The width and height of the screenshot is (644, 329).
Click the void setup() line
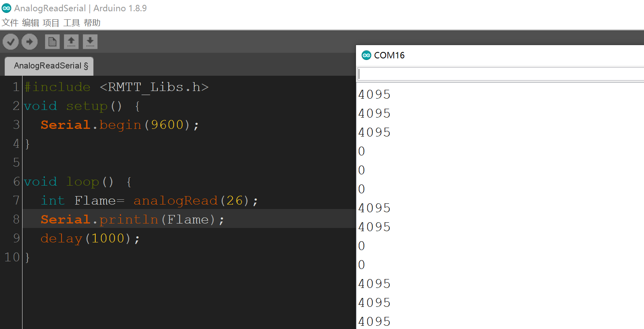tap(82, 106)
